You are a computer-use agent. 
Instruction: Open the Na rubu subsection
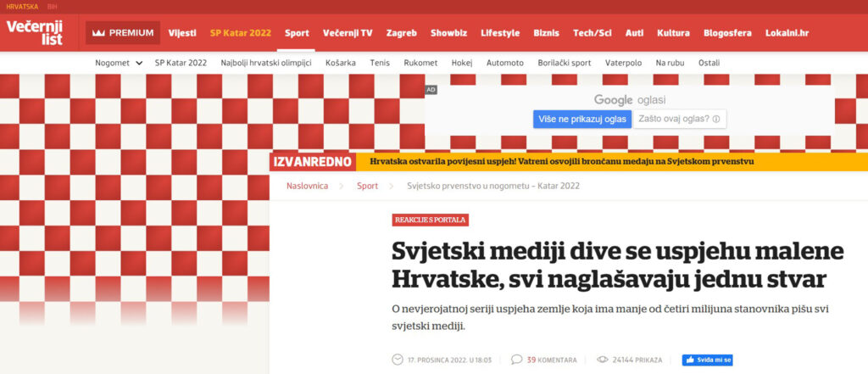(x=670, y=63)
